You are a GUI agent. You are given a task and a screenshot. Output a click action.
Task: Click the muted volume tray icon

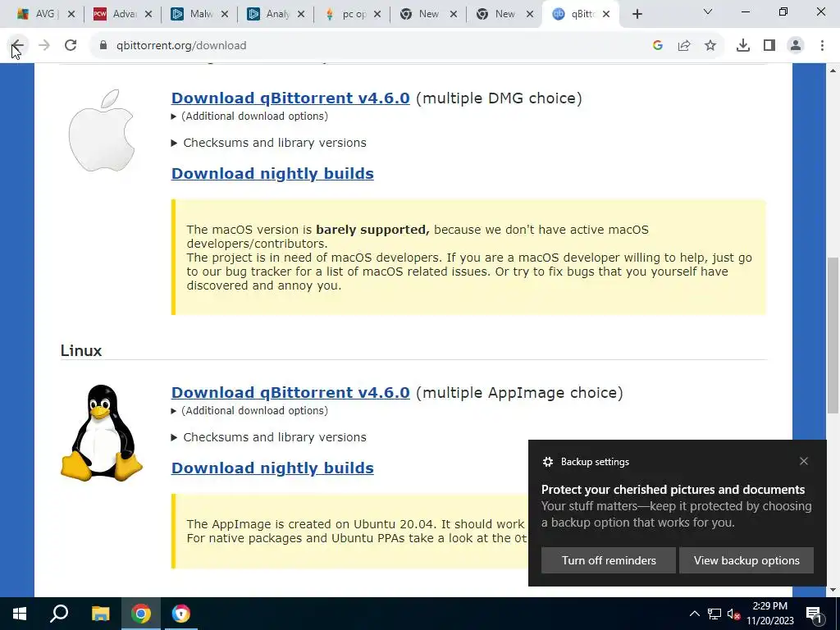(733, 614)
